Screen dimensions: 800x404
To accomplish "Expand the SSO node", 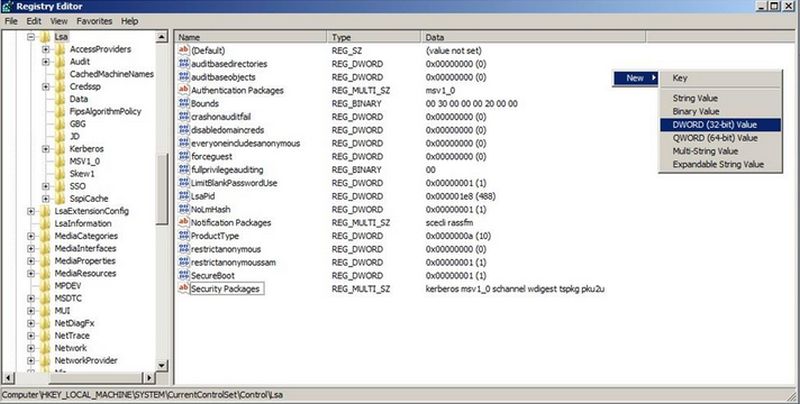I will (46, 186).
